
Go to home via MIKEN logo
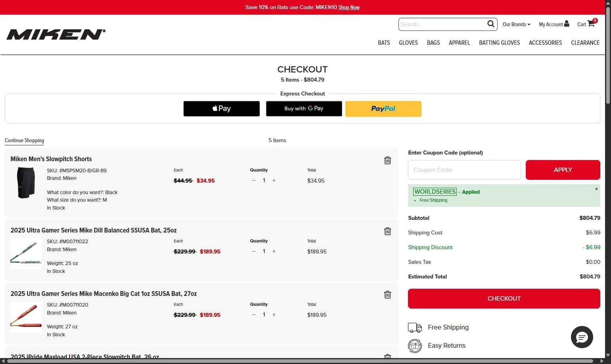click(x=56, y=34)
